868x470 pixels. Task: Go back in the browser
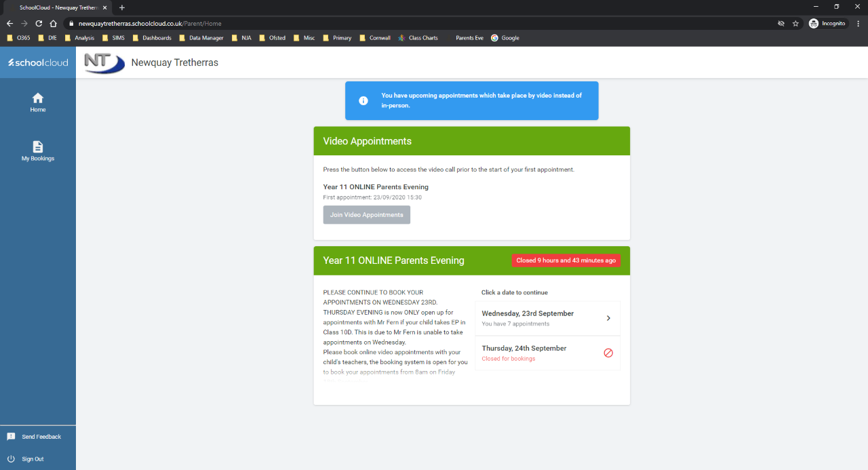9,23
